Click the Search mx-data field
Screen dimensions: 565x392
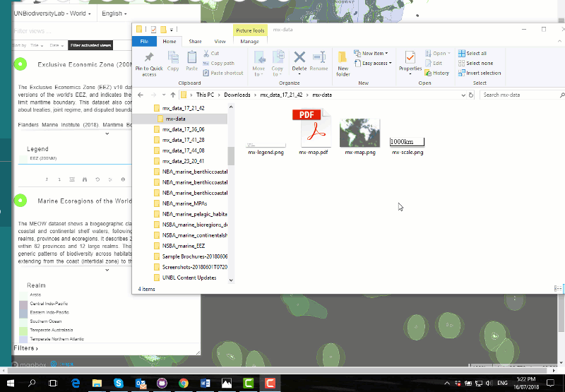(x=521, y=95)
